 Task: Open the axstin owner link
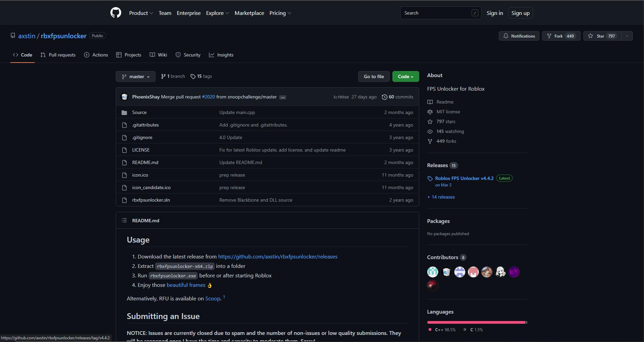[27, 36]
